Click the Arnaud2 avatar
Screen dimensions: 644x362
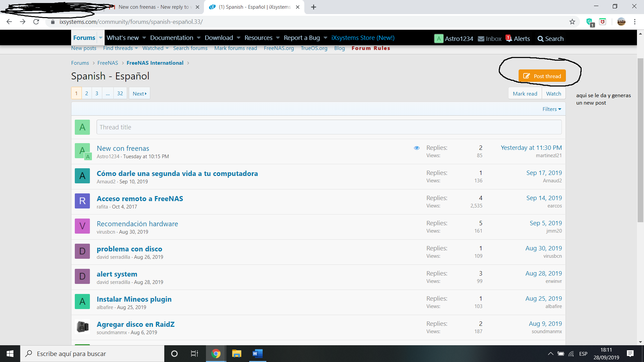(82, 176)
